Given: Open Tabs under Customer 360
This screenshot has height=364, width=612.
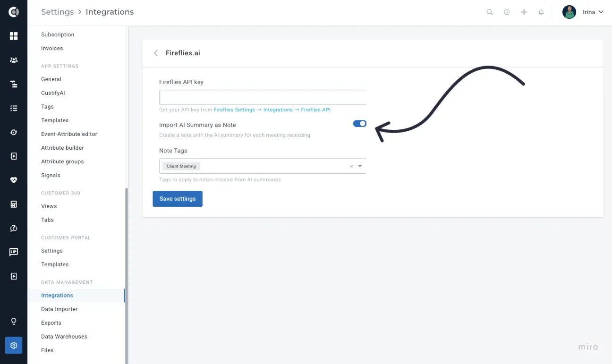Looking at the screenshot, I should tap(47, 220).
